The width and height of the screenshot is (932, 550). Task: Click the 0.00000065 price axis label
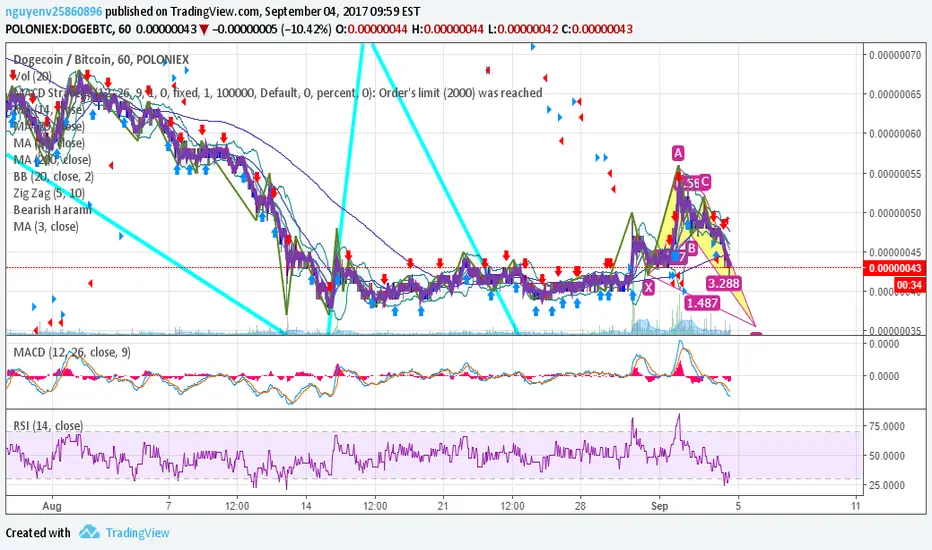click(x=895, y=94)
